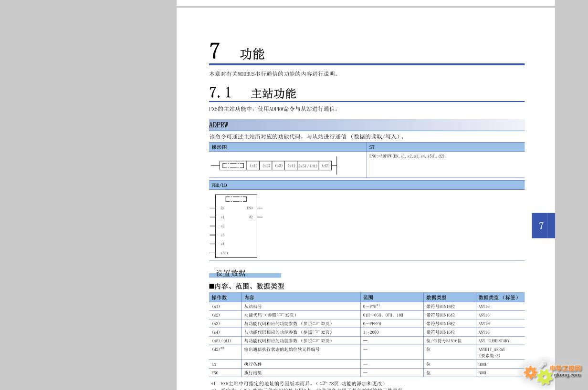Click the s5d1 input pin on FBD block
Image resolution: width=588 pixels, height=390 pixels.
[224, 253]
